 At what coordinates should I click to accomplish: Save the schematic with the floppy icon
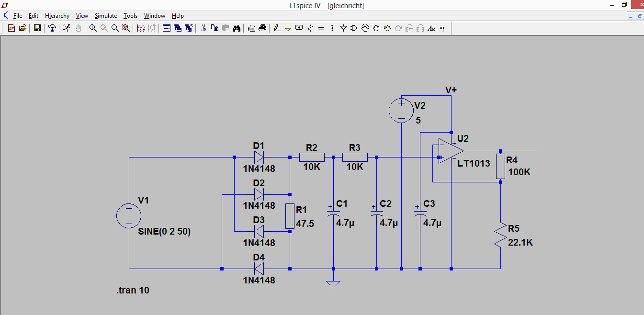[x=37, y=28]
